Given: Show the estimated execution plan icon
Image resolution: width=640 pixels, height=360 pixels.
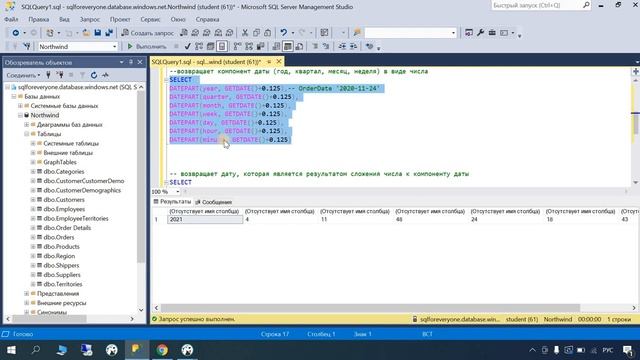Looking at the screenshot, I should 199,47.
